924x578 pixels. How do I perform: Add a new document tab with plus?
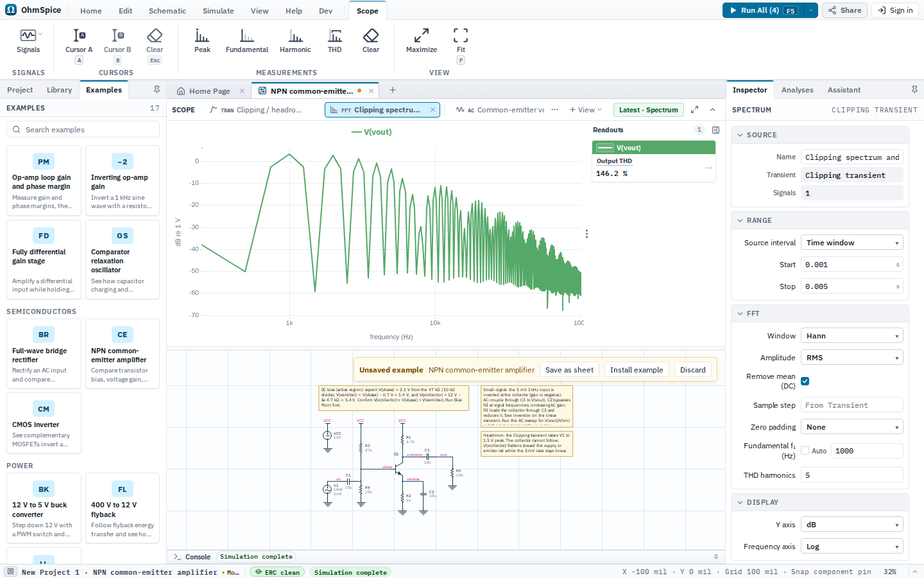click(x=393, y=91)
